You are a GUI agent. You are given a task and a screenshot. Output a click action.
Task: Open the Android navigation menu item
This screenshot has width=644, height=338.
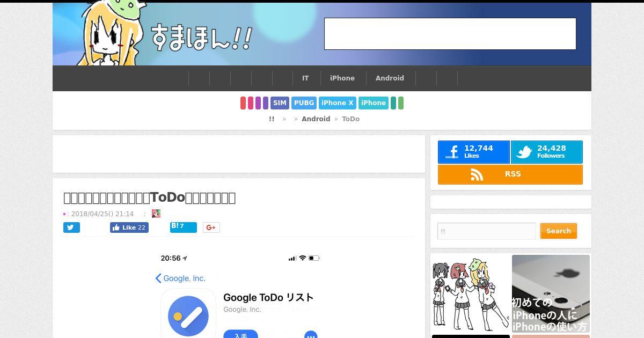[390, 78]
